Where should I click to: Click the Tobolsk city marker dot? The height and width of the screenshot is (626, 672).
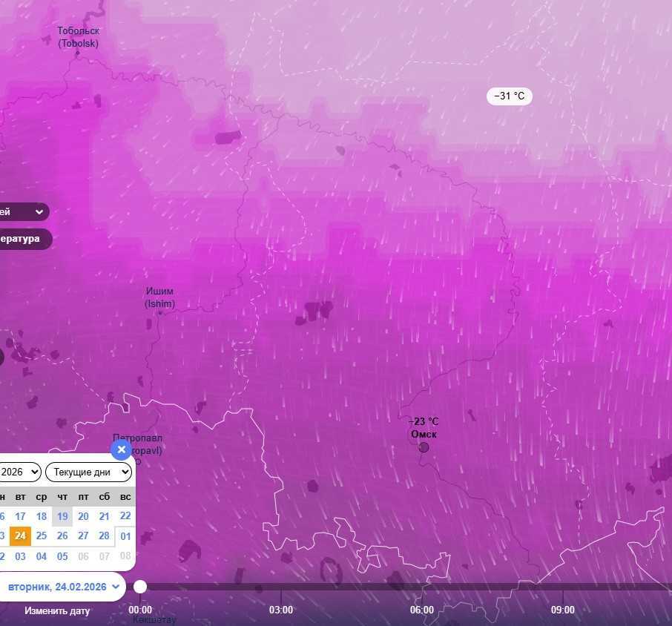click(x=77, y=53)
